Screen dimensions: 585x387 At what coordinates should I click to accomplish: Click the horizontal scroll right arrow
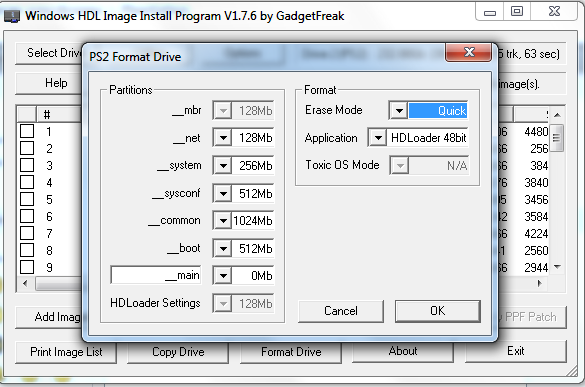539,283
